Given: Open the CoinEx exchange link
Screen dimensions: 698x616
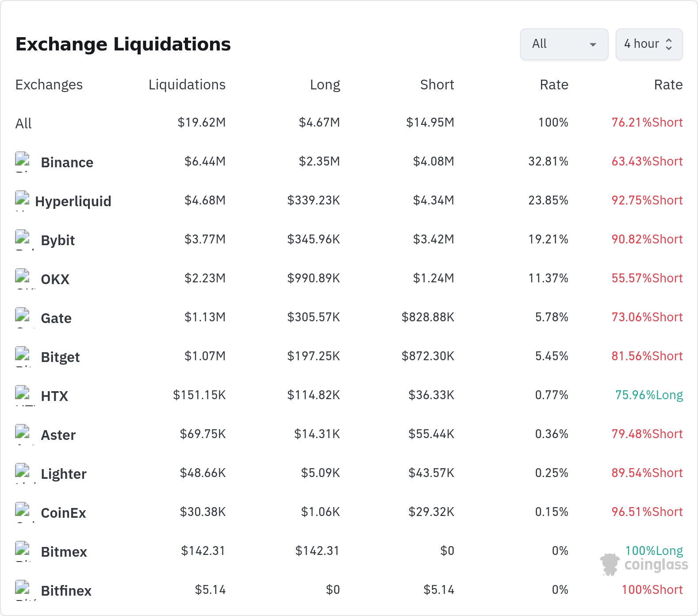Looking at the screenshot, I should [x=63, y=513].
